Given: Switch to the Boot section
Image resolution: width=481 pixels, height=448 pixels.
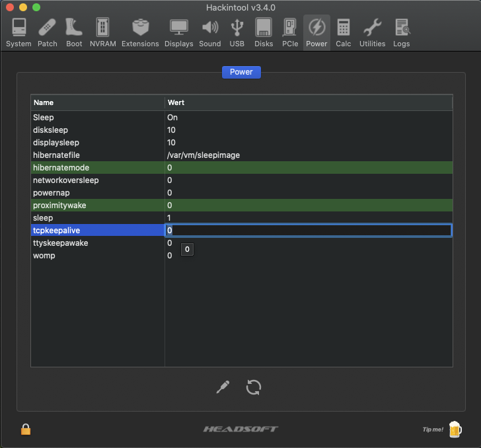Looking at the screenshot, I should click(74, 33).
